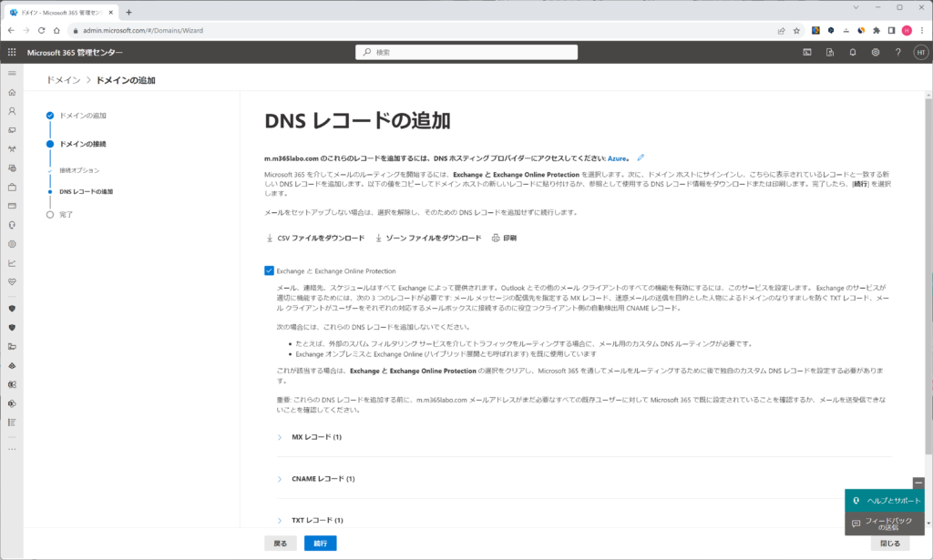933x560 pixels.
Task: Open Chrome tab search dropdown arrow
Action: tap(856, 7)
